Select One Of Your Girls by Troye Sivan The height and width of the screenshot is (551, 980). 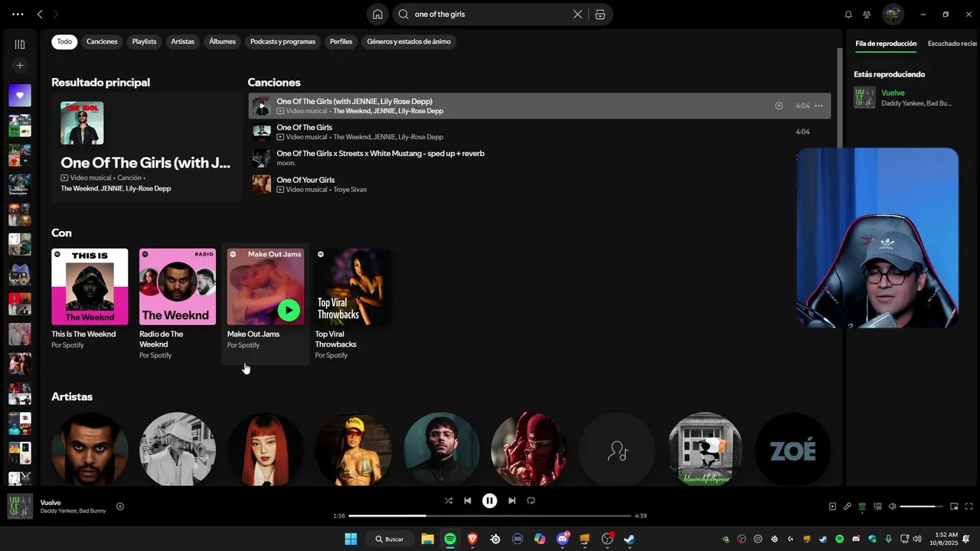click(539, 184)
